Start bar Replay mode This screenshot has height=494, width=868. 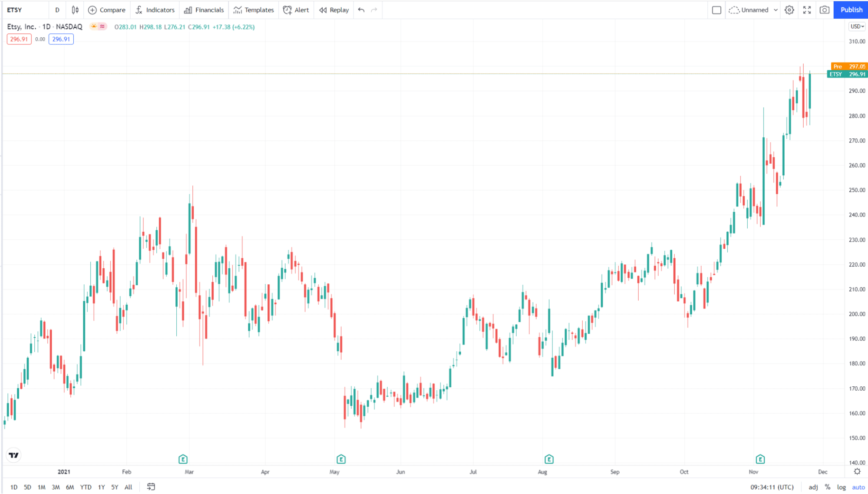coord(334,10)
